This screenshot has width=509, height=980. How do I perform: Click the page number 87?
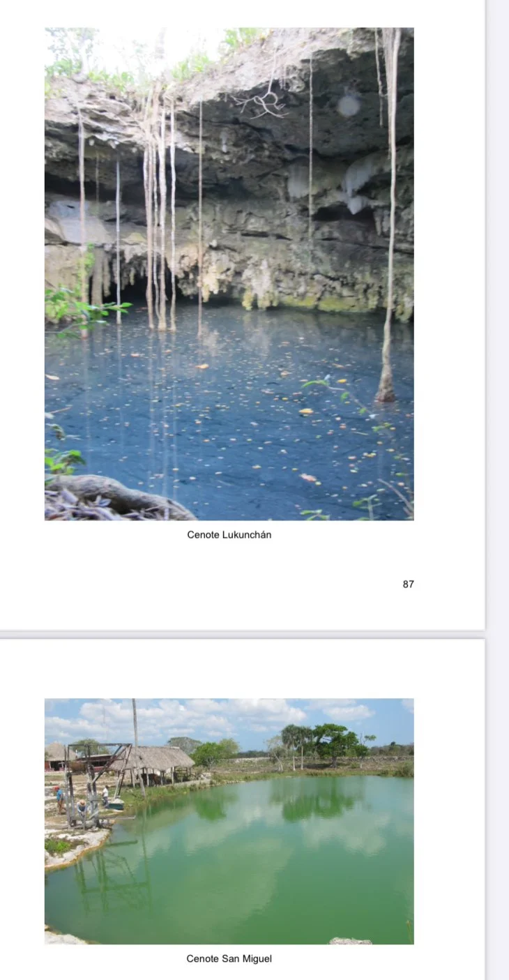pos(408,585)
